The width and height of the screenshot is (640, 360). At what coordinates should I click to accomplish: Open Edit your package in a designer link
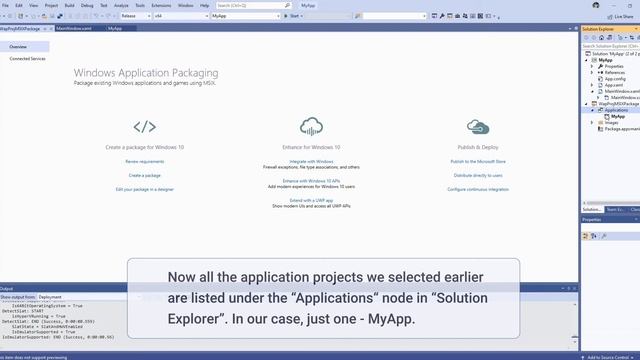pyautogui.click(x=144, y=189)
